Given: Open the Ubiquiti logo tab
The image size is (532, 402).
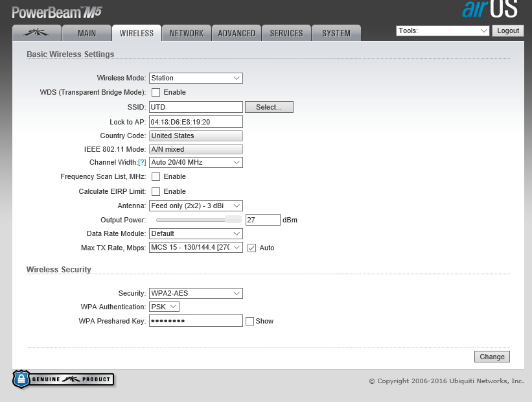Looking at the screenshot, I should [x=37, y=33].
